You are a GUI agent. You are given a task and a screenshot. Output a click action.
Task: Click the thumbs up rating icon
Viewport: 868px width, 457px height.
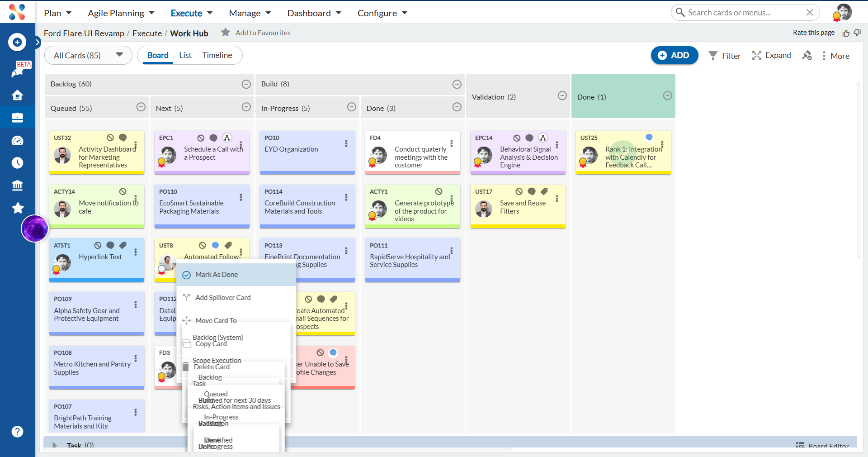pyautogui.click(x=846, y=33)
